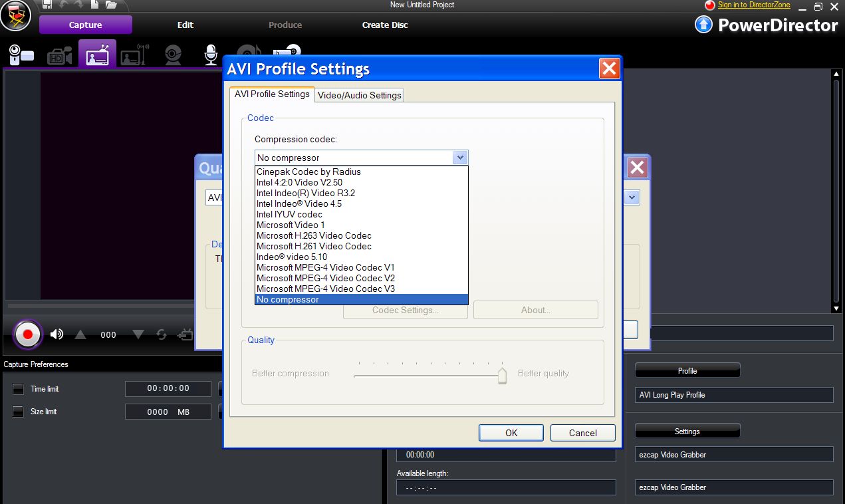Open the dropdown arrow in the Quality dialog behind

coord(632,197)
